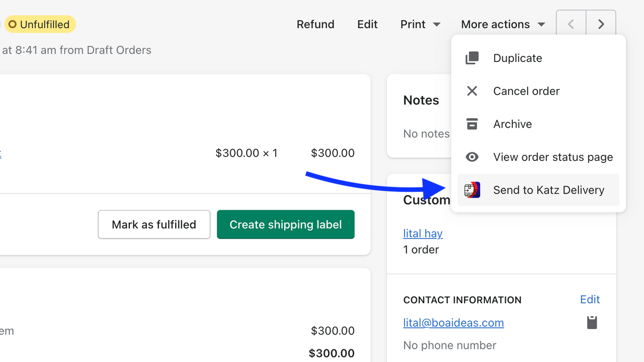Viewport: 644px width, 362px height.
Task: Choose Send to Katz Delivery from the menu
Action: 548,190
